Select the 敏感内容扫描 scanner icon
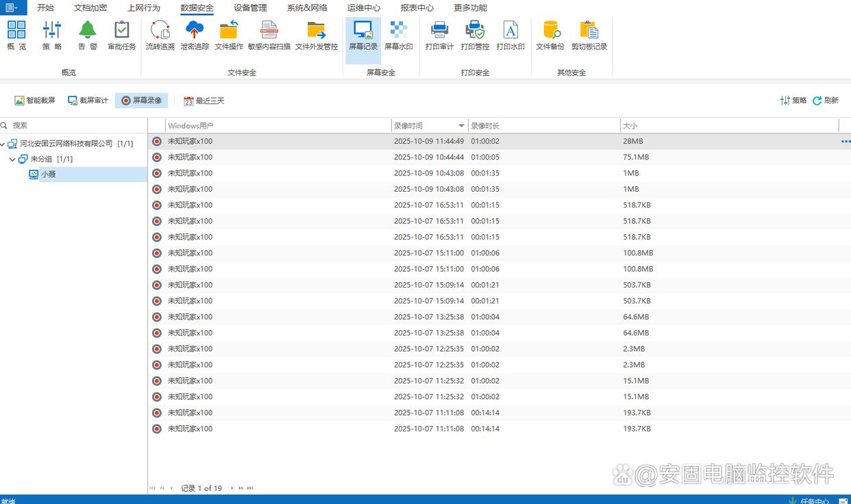851x504 pixels. click(269, 36)
